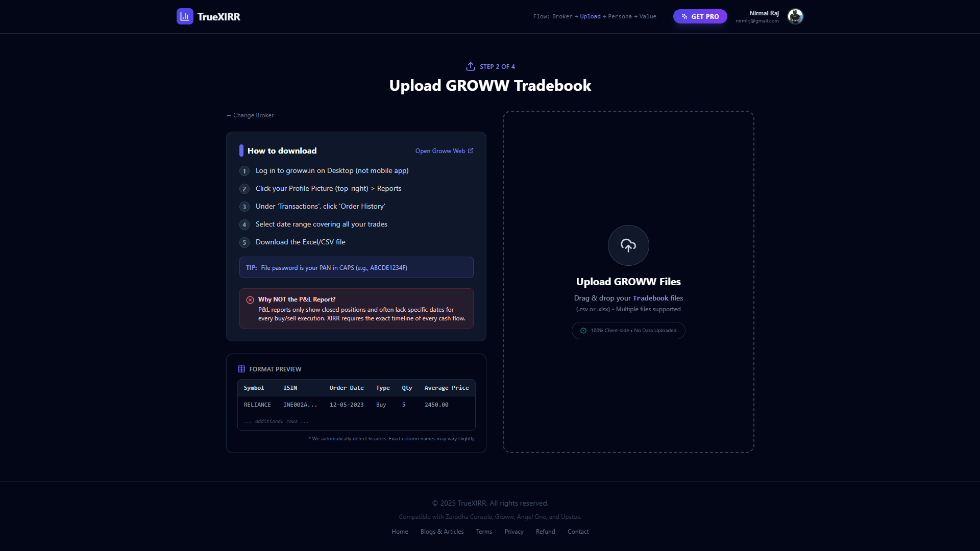This screenshot has height=551, width=980.
Task: Click the red warning icon beside Why NOT the P&L Report
Action: click(250, 299)
